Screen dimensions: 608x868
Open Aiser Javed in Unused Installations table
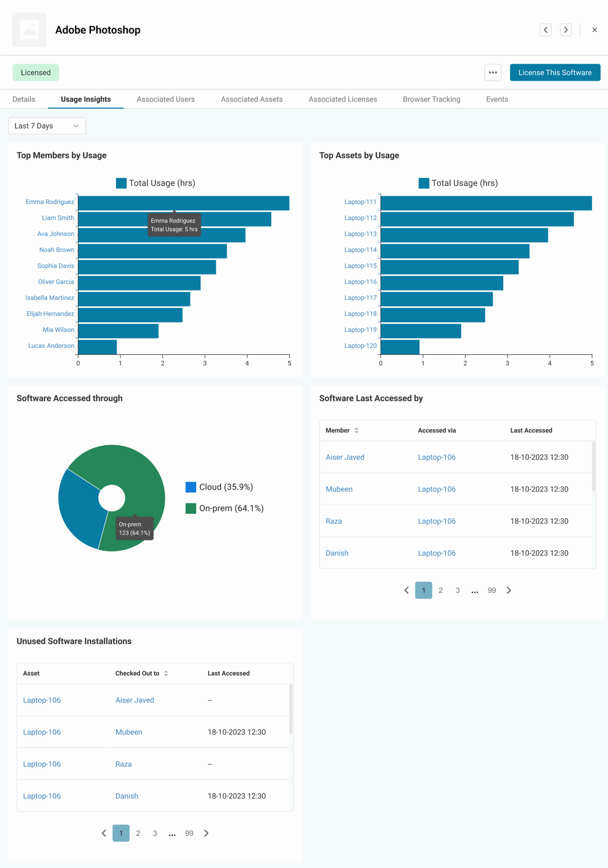135,700
